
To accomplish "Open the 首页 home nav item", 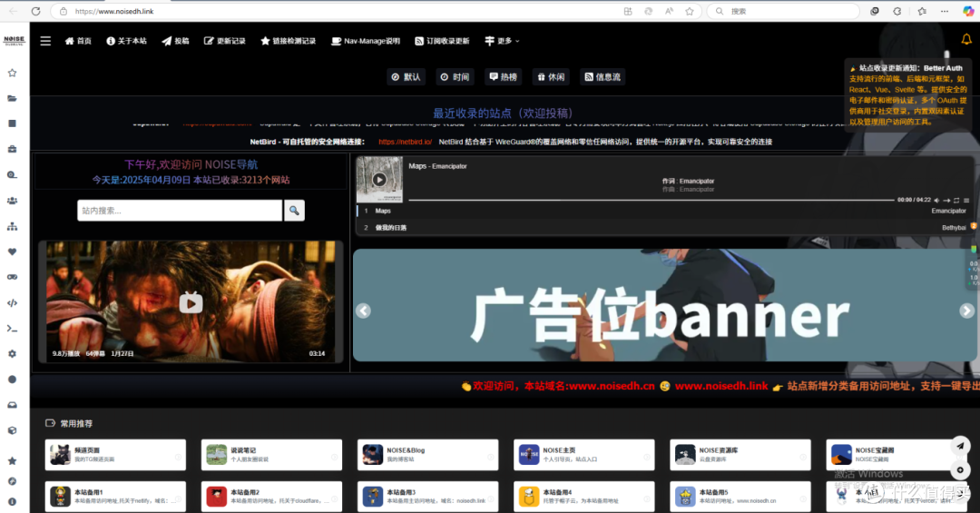I will click(78, 41).
